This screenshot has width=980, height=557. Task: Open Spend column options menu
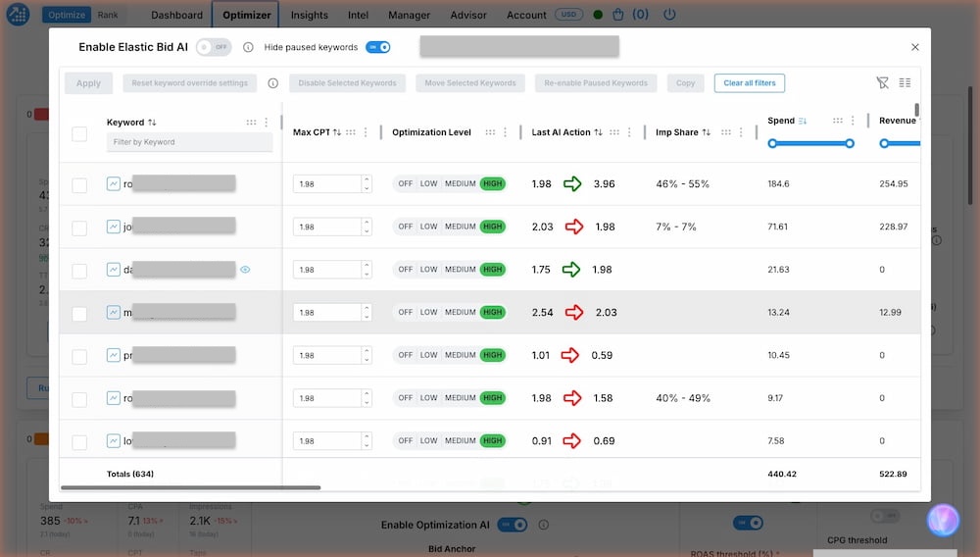pos(853,121)
